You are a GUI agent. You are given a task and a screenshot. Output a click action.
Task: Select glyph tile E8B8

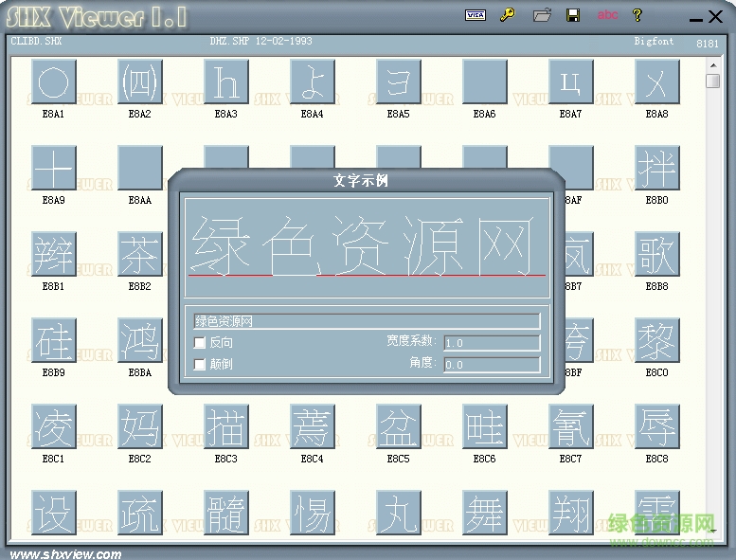657,254
